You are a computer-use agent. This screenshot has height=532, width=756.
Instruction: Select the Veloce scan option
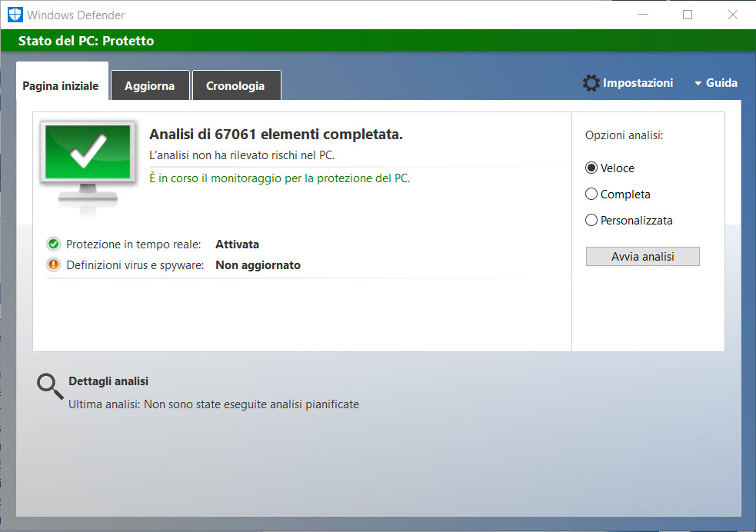point(610,168)
